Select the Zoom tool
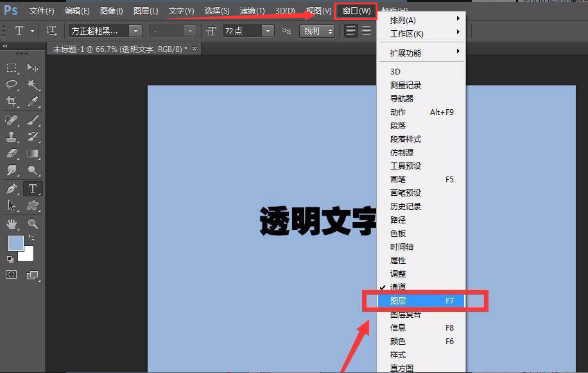The image size is (588, 373). point(33,222)
